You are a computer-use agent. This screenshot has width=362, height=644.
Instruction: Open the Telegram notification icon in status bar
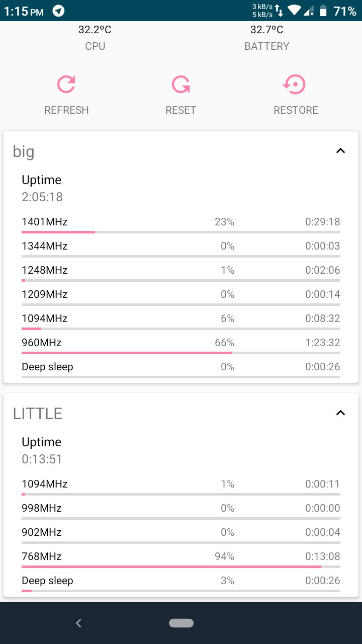(59, 11)
